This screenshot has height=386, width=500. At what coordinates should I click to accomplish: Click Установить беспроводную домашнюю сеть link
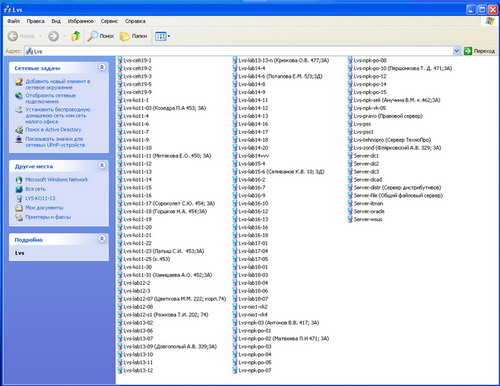pos(58,115)
